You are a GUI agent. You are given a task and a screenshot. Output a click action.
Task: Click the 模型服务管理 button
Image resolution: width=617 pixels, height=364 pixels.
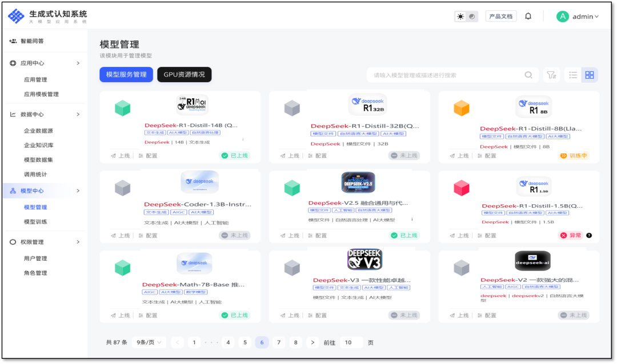coord(126,75)
